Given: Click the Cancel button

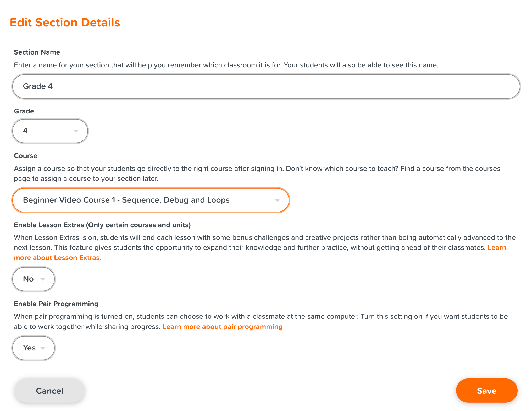Looking at the screenshot, I should (49, 391).
